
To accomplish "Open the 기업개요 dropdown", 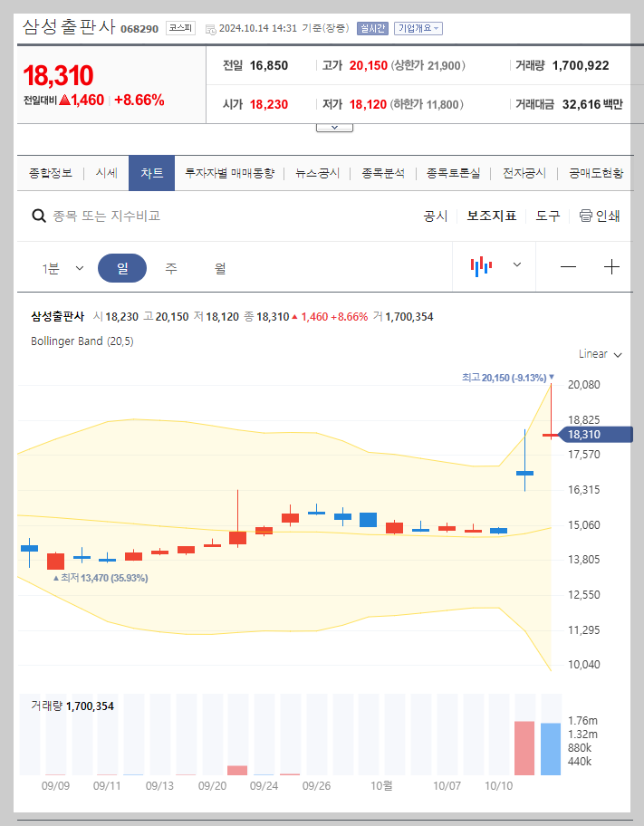I will 418,28.
